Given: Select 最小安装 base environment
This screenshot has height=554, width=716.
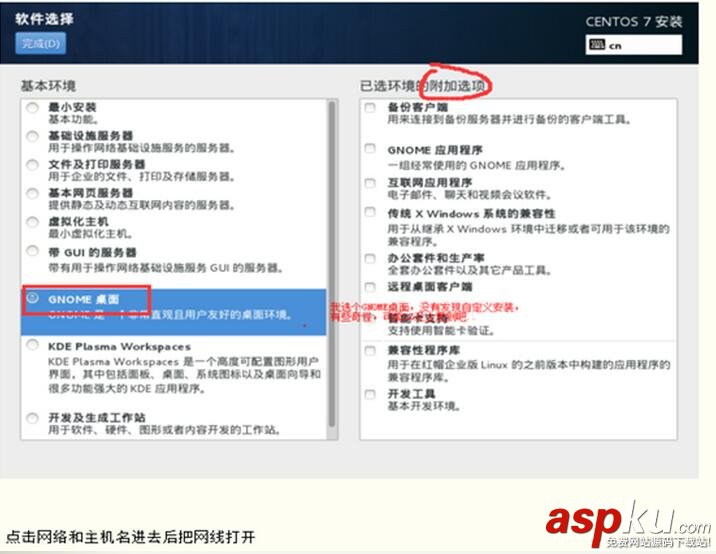Looking at the screenshot, I should 32,108.
